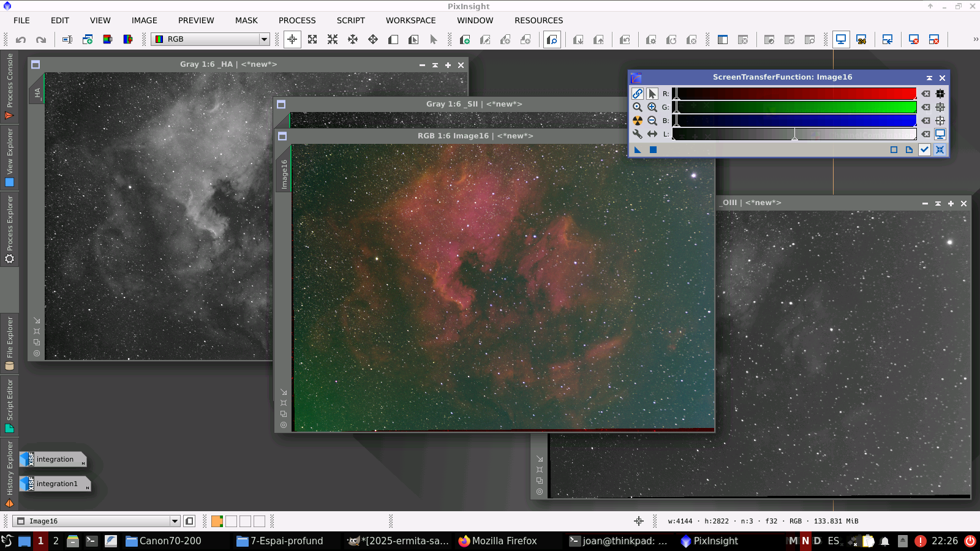Open the RGB channel display dropdown
Viewport: 980px width, 551px height.
[x=264, y=39]
